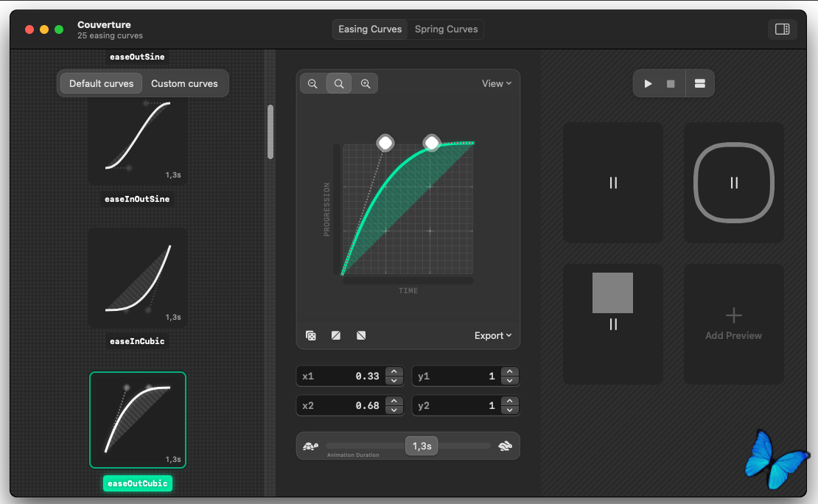
Task: Select the Easing Curves tab
Action: [x=370, y=29]
